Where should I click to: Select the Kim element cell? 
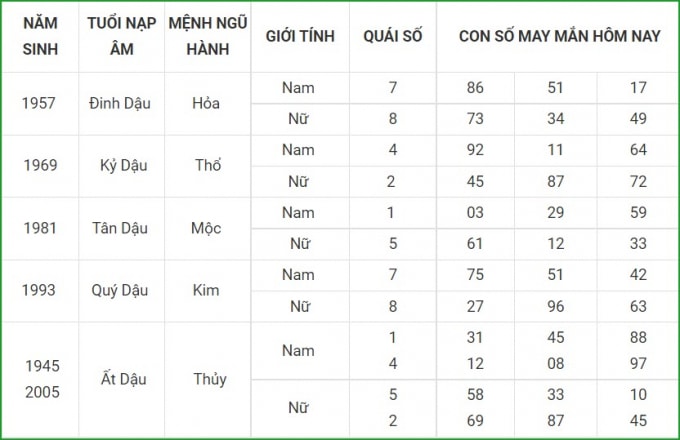(206, 290)
